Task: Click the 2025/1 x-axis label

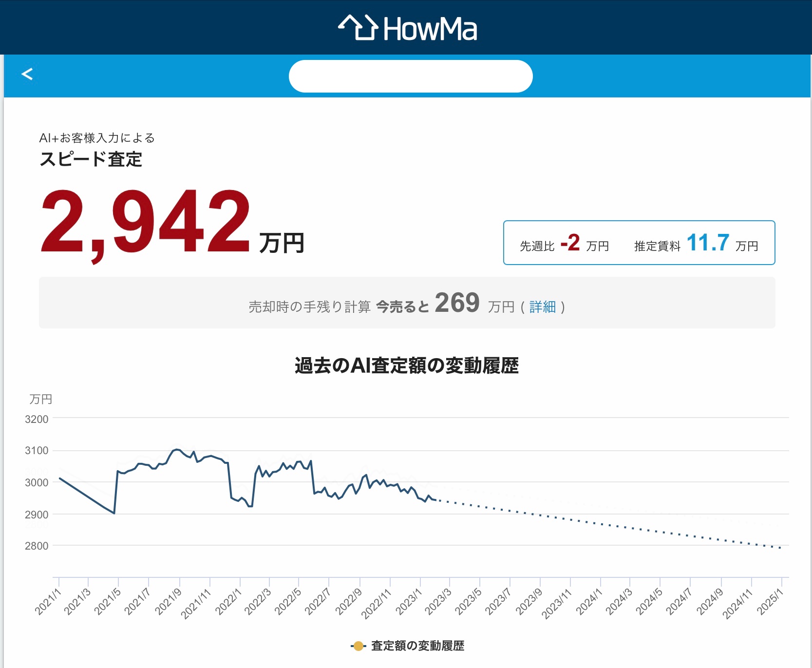Action: tap(770, 602)
